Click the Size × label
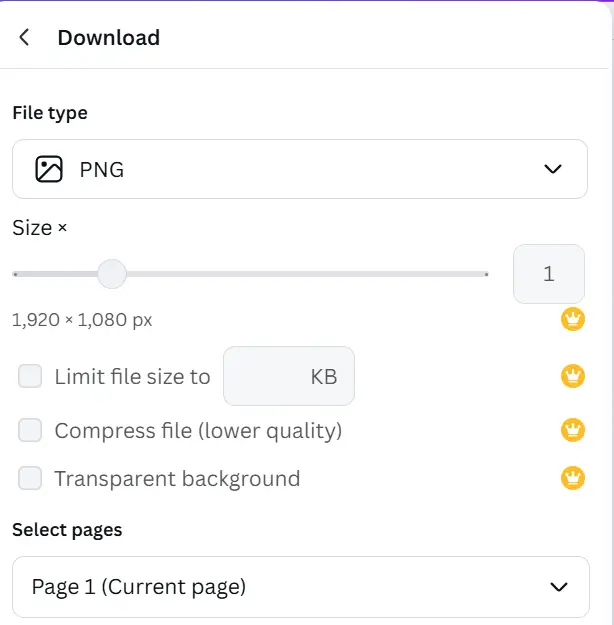The height and width of the screenshot is (625, 614). click(39, 228)
